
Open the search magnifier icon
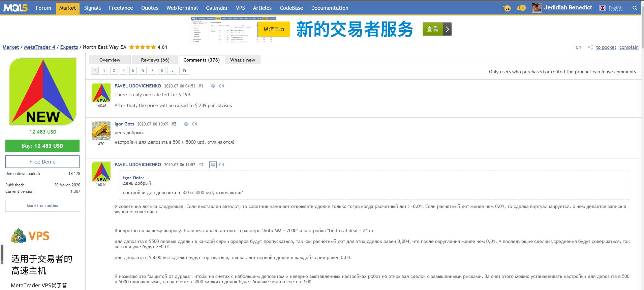pyautogui.click(x=635, y=8)
